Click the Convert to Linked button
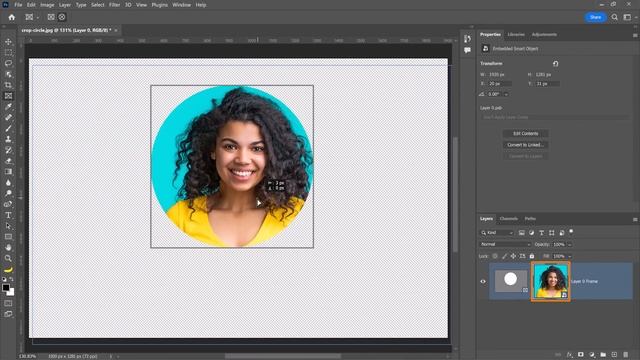 coord(525,145)
